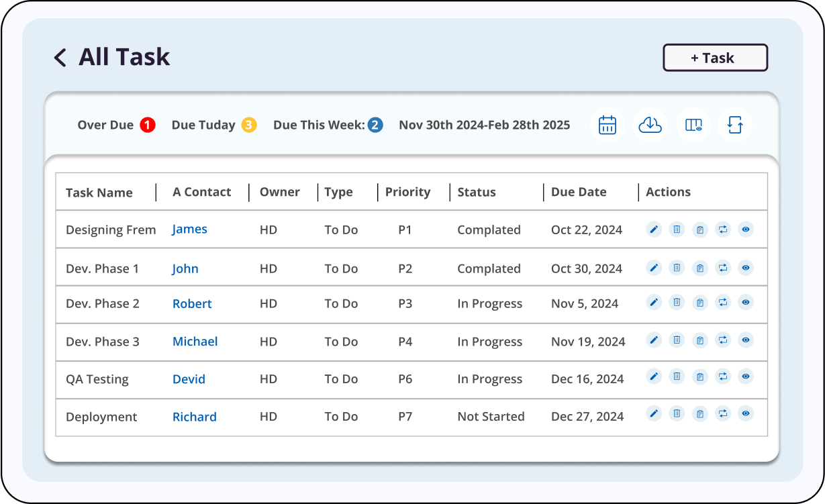The height and width of the screenshot is (504, 825).
Task: Click the Due Date column header
Action: 578,192
